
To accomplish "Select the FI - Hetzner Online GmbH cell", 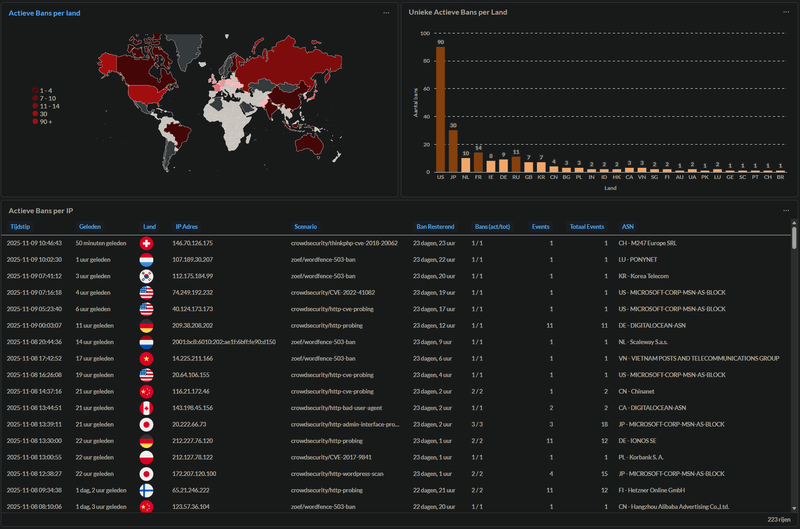I will [x=652, y=490].
